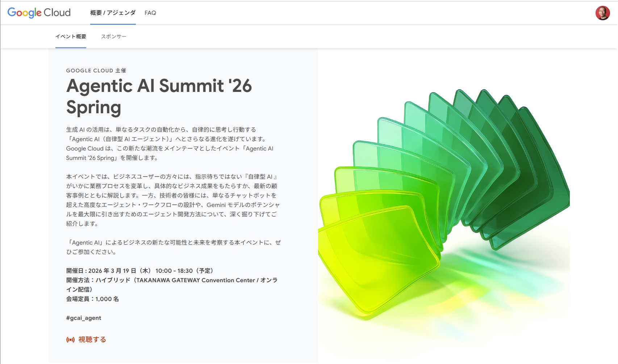The image size is (618, 364).
Task: Switch to the スポンサー sub-tab
Action: coord(114,37)
